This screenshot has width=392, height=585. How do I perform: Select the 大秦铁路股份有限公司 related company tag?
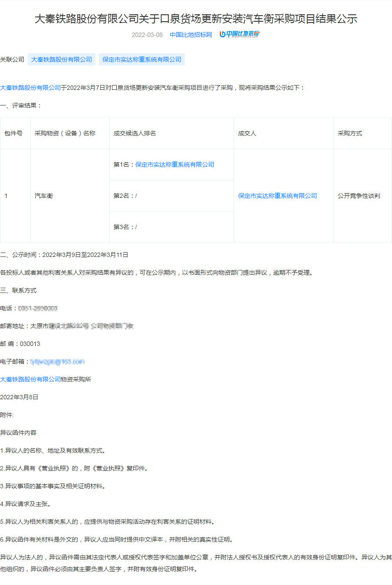click(x=62, y=59)
